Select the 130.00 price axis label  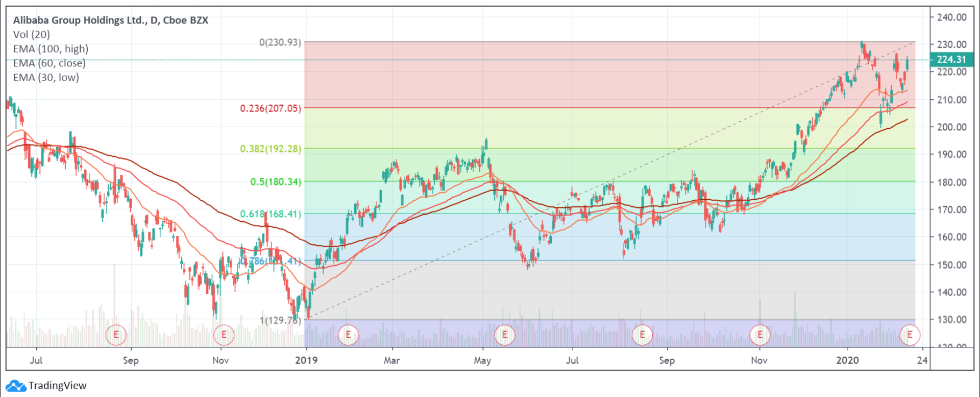pos(951,320)
